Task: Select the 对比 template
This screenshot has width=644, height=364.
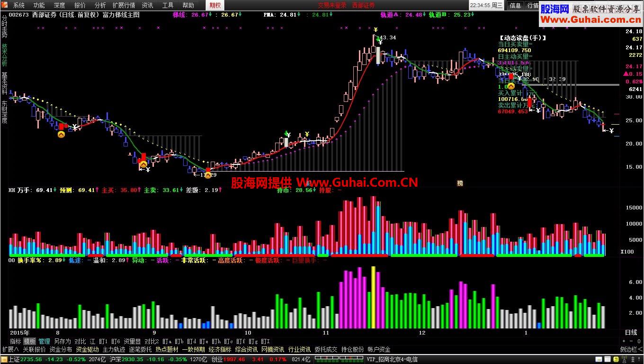Action: (x=80, y=341)
